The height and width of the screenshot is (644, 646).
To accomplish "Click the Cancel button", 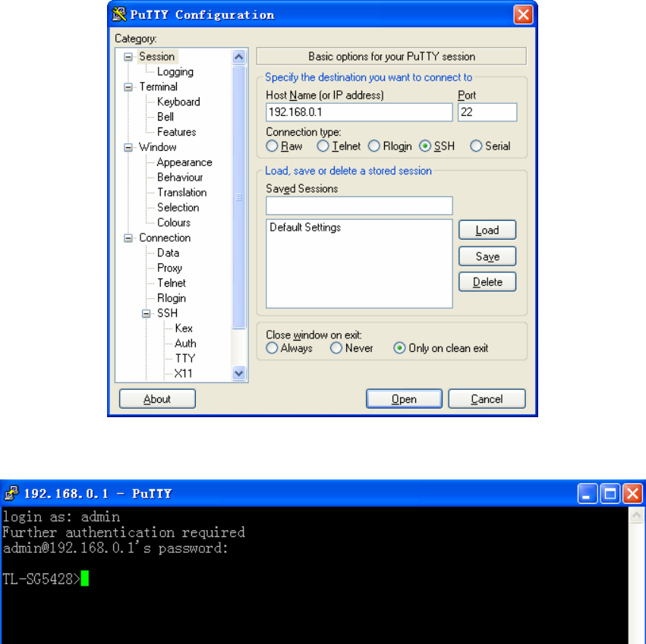I will (x=487, y=398).
